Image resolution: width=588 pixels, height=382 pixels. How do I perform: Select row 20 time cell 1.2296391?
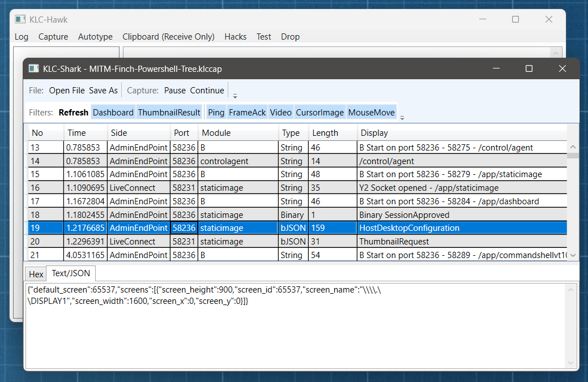click(86, 242)
